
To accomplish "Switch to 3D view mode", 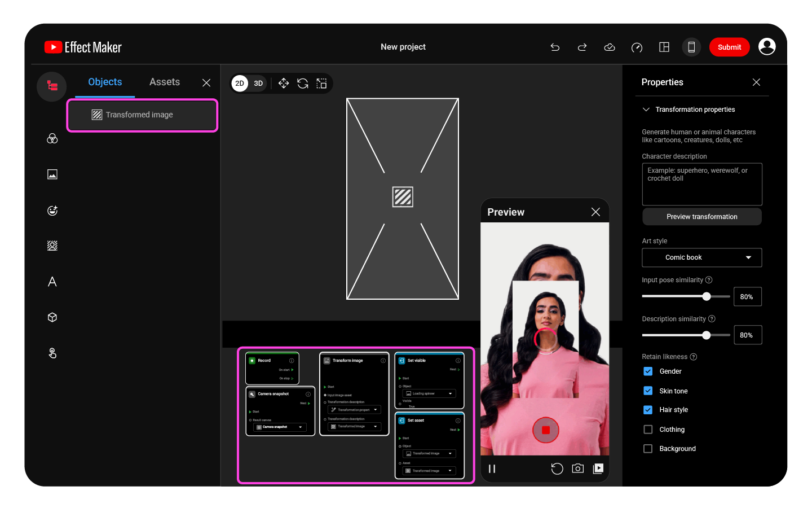I will tap(258, 84).
